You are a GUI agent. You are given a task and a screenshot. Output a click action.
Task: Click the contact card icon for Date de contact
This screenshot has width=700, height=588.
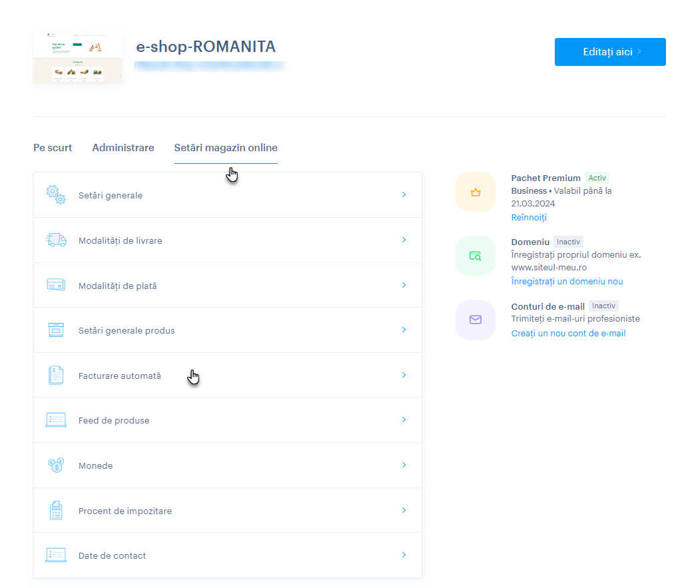(56, 555)
